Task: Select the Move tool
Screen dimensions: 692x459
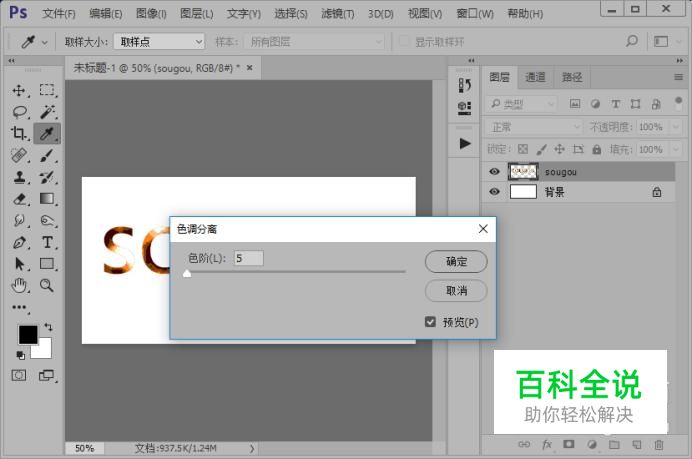Action: [x=19, y=90]
